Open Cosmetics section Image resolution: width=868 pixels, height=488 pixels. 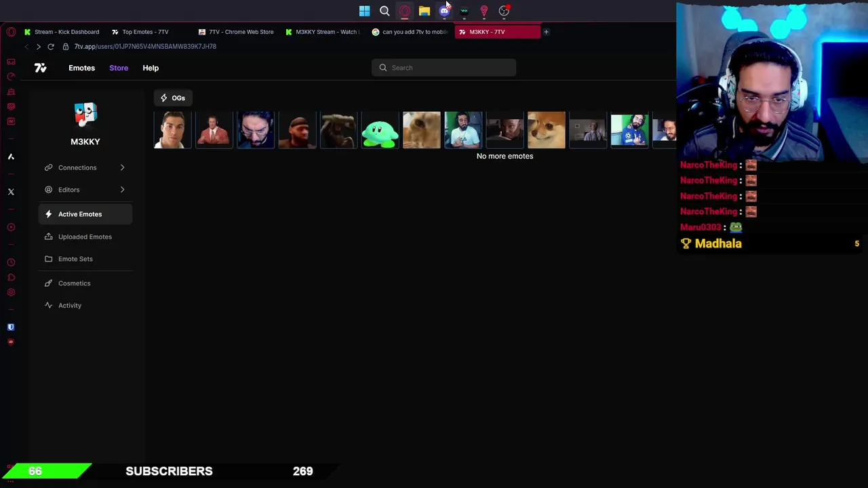click(x=85, y=283)
